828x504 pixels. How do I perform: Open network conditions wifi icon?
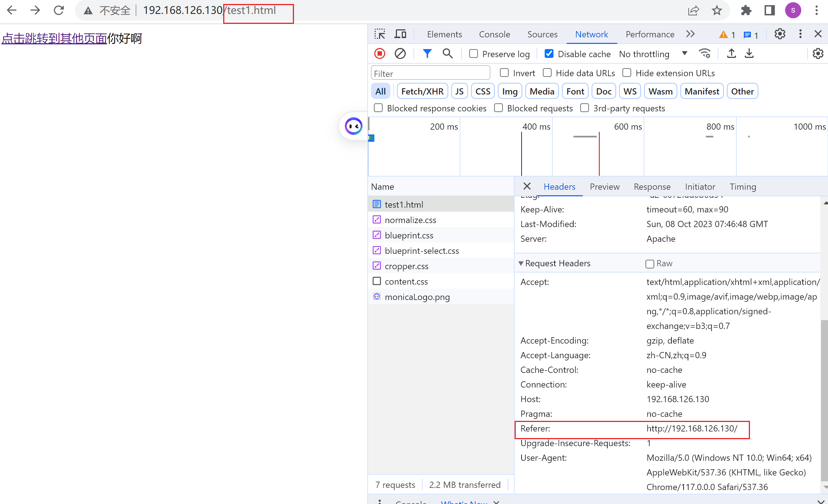pos(705,54)
